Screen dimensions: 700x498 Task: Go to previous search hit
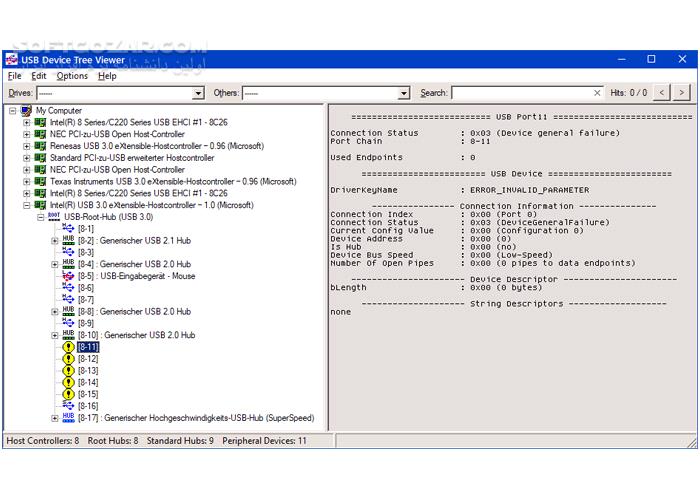pyautogui.click(x=662, y=93)
